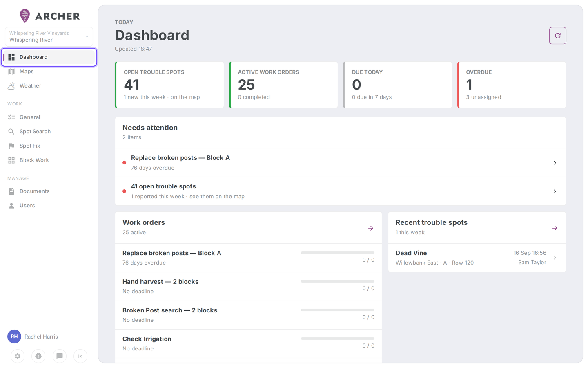Click the arrow in Recent trouble spots header
Screen dimensions: 588x368
point(555,228)
